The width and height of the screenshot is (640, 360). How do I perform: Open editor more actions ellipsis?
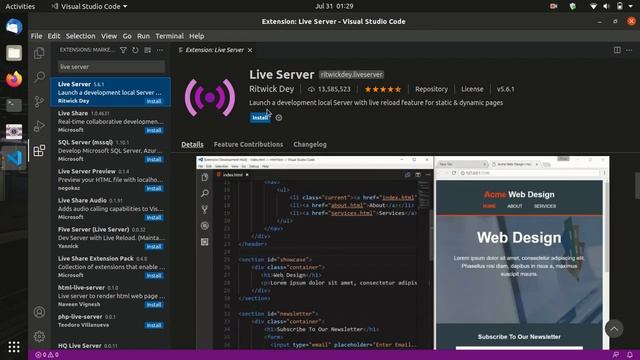point(629,50)
